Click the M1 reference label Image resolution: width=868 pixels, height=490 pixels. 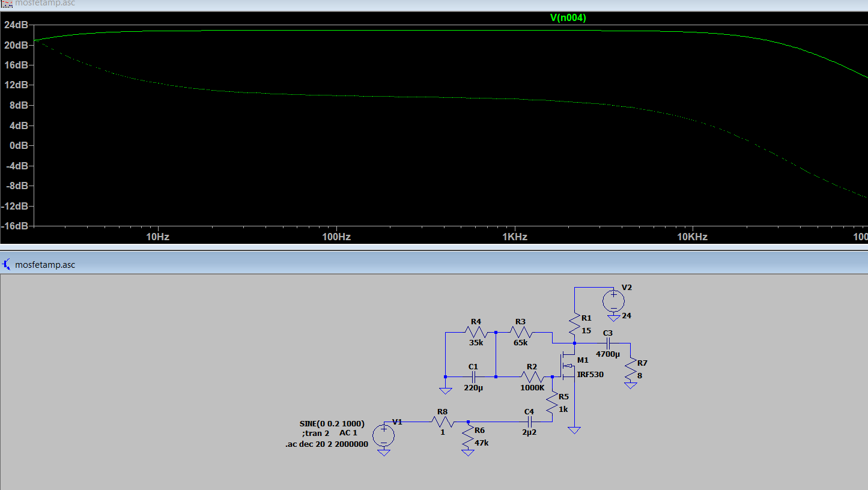pos(583,360)
